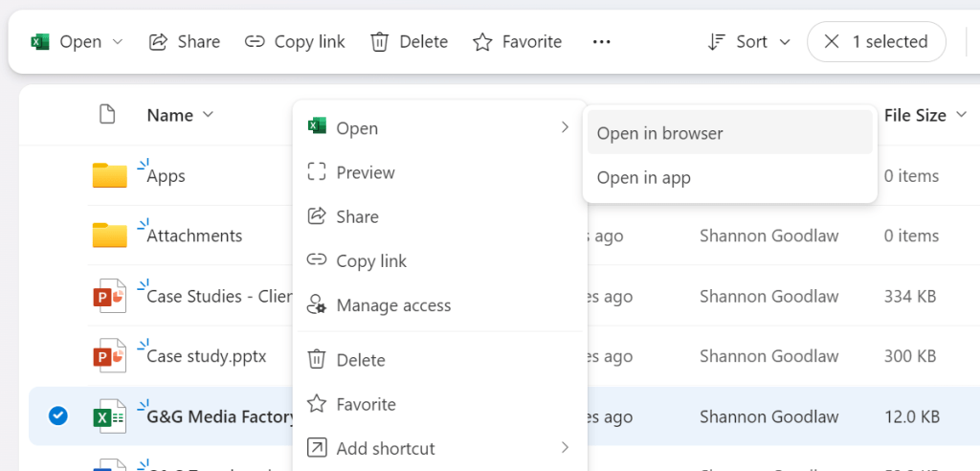The width and height of the screenshot is (980, 471).
Task: Click the Excel icon for G&G Media Factory
Action: (109, 416)
